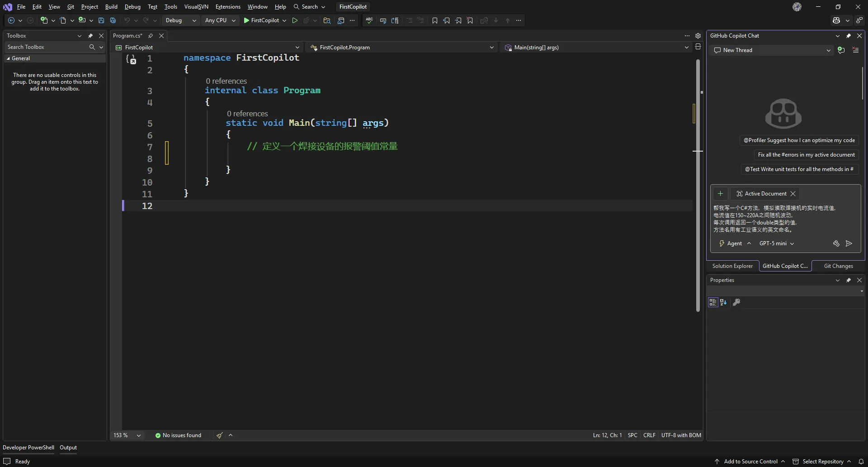Screen dimensions: 868x467
Task: Change the Agent mode dropdown
Action: point(735,243)
